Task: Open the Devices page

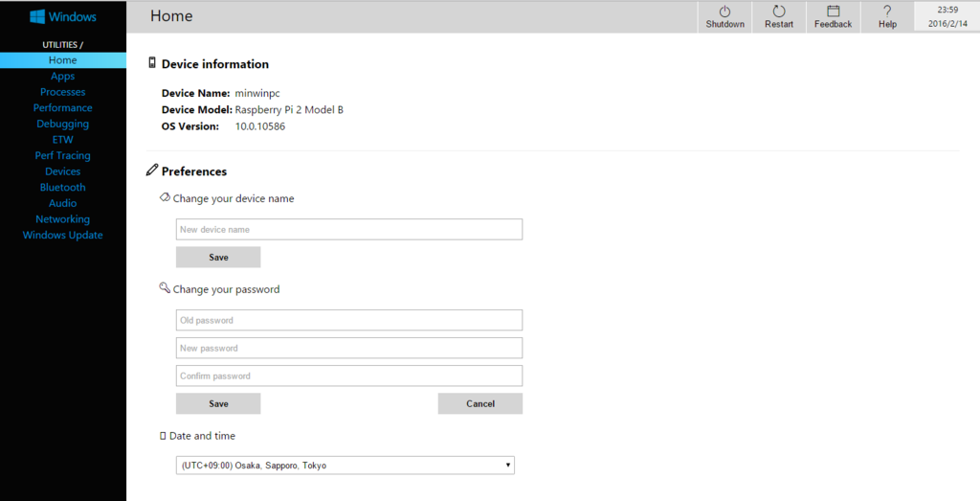Action: pos(62,171)
